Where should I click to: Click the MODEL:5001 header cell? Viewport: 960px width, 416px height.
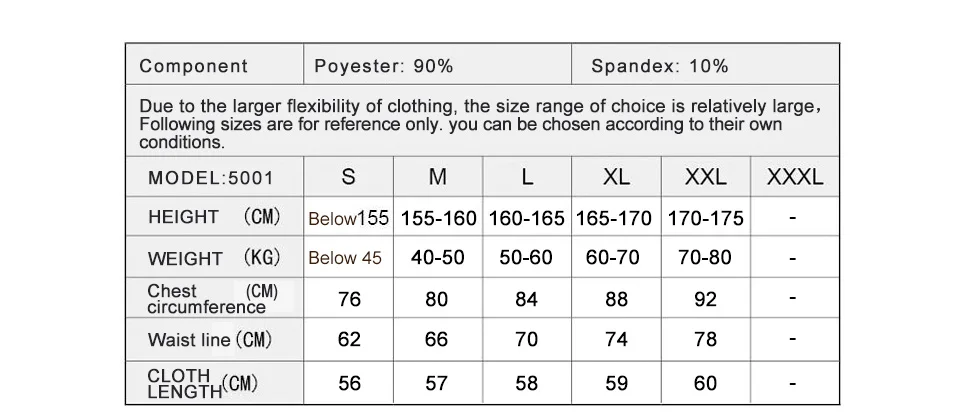coord(214,177)
